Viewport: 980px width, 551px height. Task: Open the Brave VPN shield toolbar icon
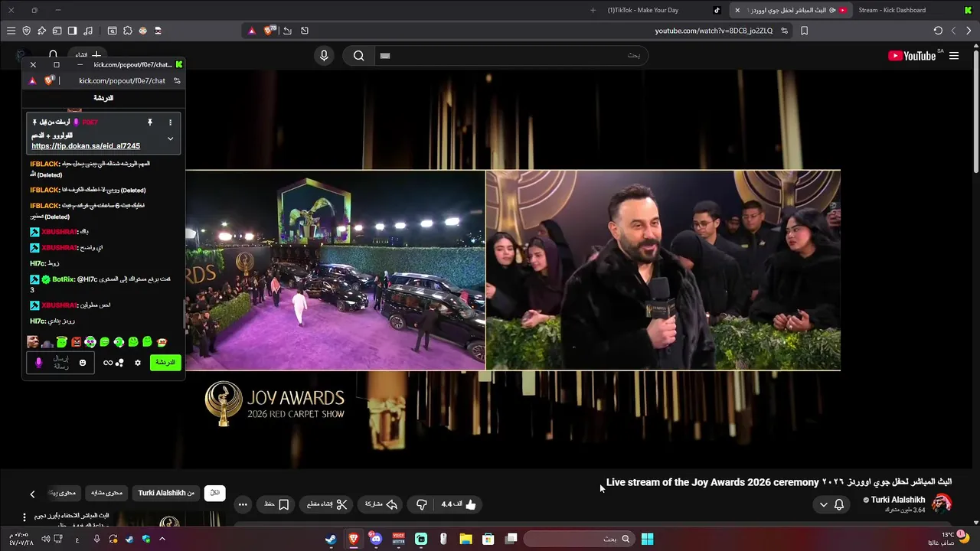click(26, 31)
